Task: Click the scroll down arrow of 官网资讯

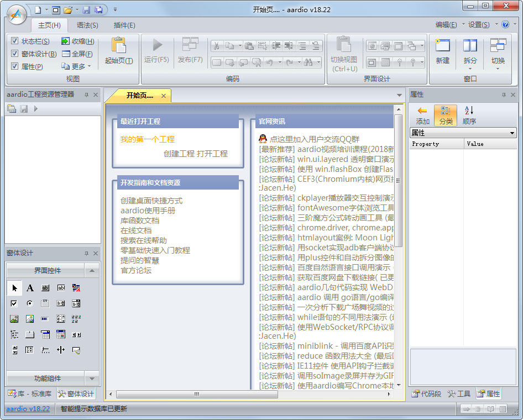Action: (399, 385)
